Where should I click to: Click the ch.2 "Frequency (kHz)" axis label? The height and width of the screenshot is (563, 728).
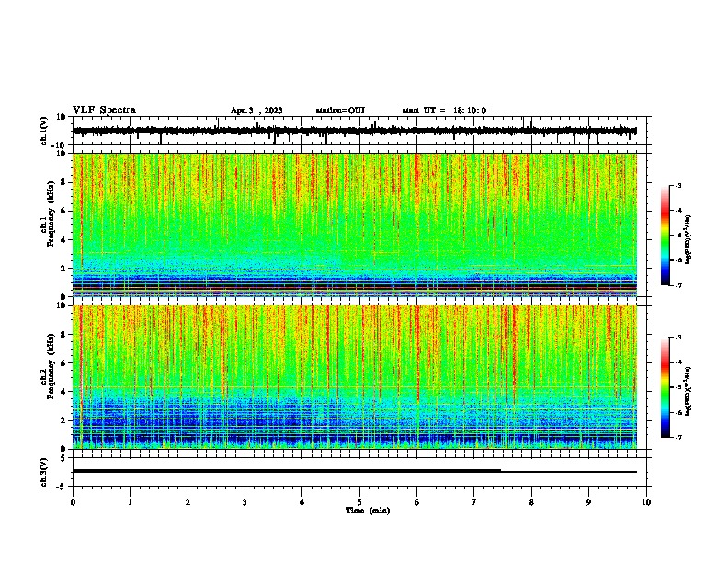pos(51,366)
